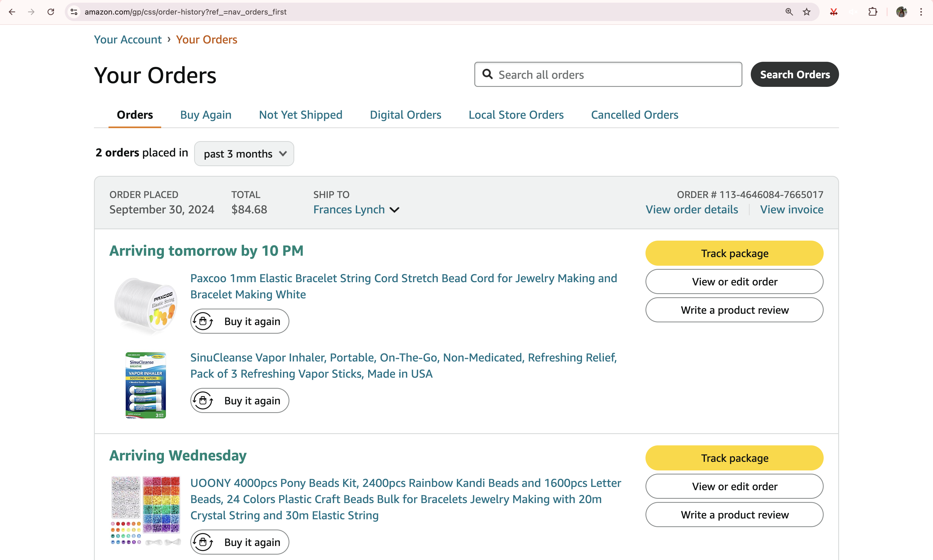
Task: Open View order details link
Action: point(692,209)
